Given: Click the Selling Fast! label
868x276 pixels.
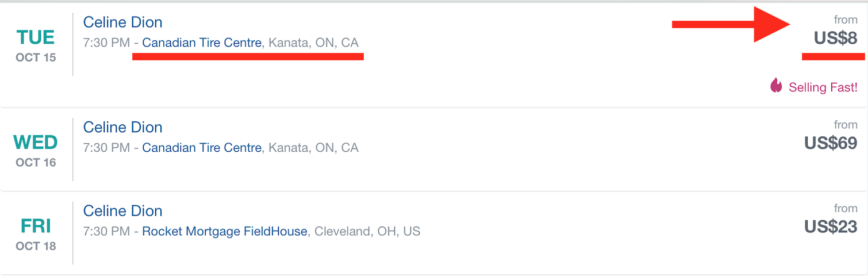Looking at the screenshot, I should pos(823,87).
